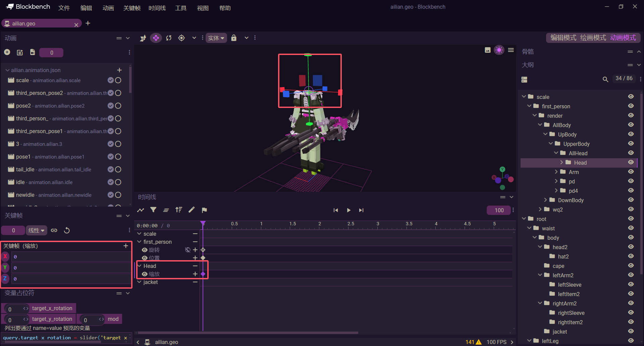This screenshot has height=346, width=644.
Task: Hide the Head bone in outliner
Action: [x=631, y=162]
